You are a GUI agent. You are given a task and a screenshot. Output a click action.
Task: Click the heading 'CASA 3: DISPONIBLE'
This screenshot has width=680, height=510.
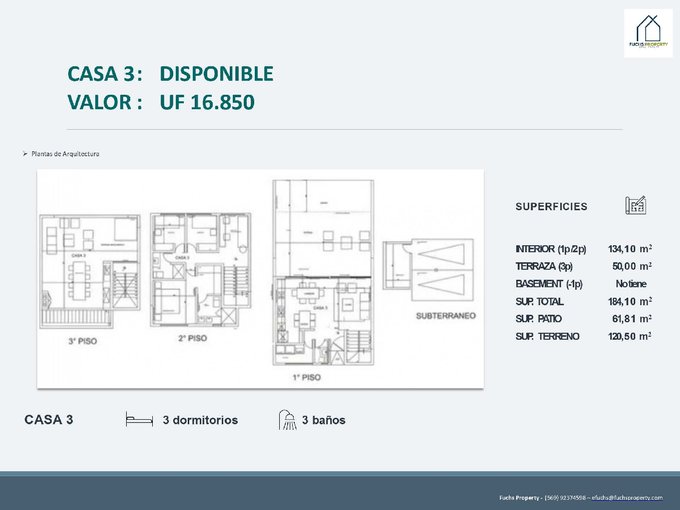click(x=170, y=73)
